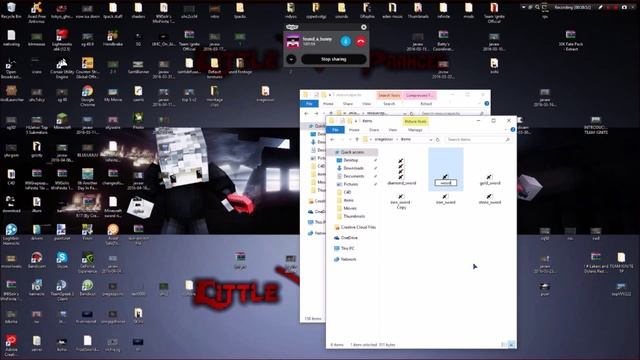Open Handbrake desktop shortcut

[x=113, y=38]
